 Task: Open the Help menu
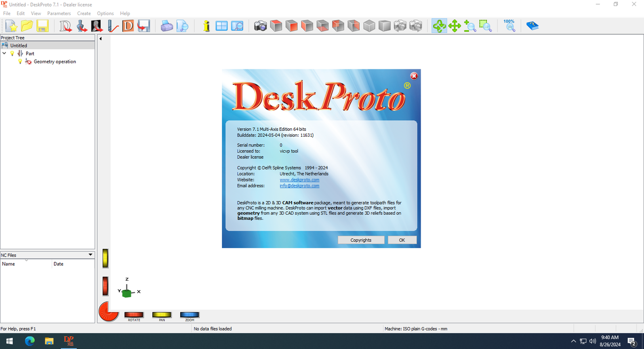125,13
